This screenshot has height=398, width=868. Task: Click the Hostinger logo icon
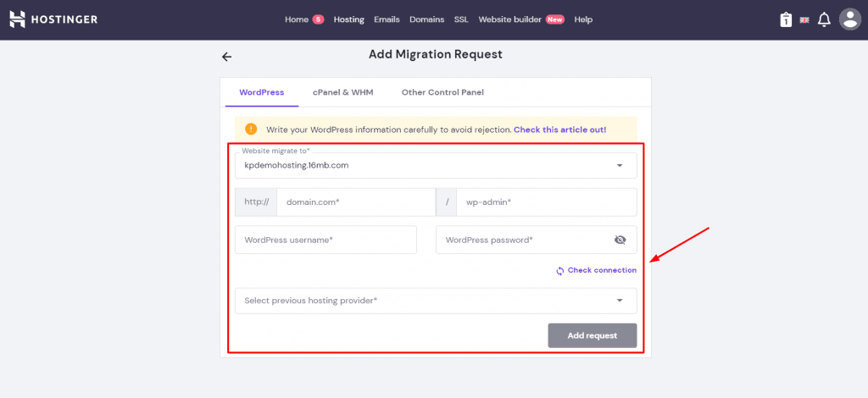(18, 19)
